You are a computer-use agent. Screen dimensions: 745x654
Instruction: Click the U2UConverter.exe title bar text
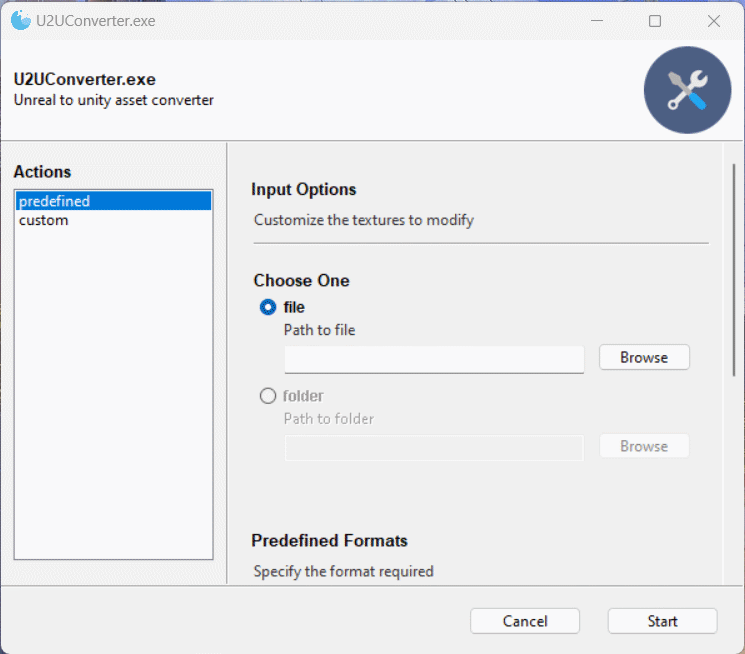tap(96, 20)
